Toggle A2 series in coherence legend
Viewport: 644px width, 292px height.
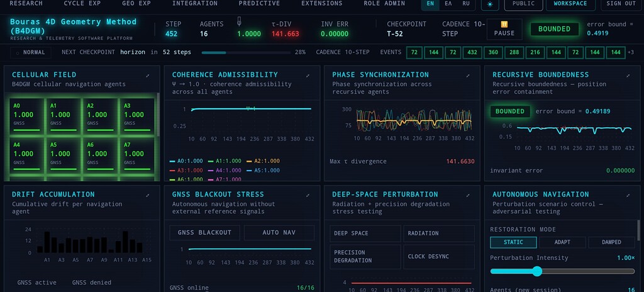pyautogui.click(x=263, y=161)
